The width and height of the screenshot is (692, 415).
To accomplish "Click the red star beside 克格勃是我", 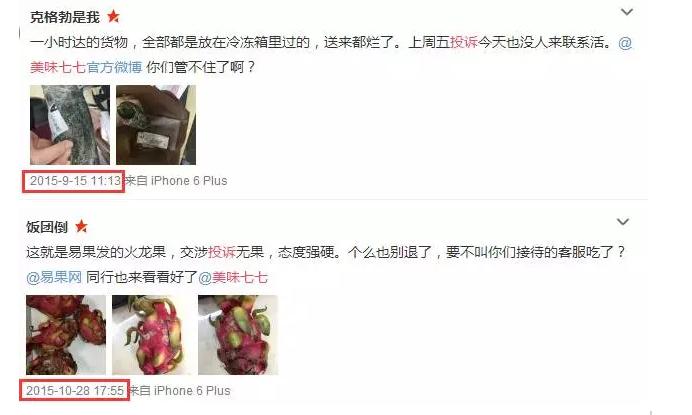I will coord(113,16).
